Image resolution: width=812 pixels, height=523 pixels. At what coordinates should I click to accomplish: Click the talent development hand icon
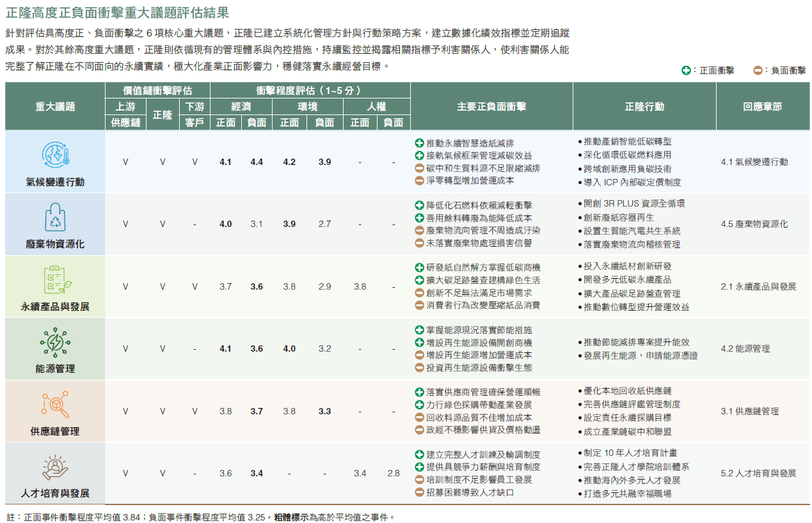(55, 467)
